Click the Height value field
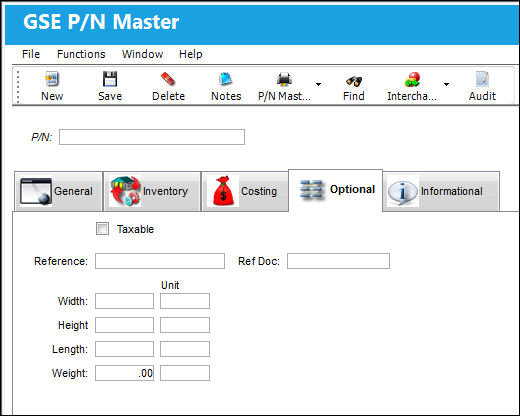520x416 pixels. [x=124, y=325]
